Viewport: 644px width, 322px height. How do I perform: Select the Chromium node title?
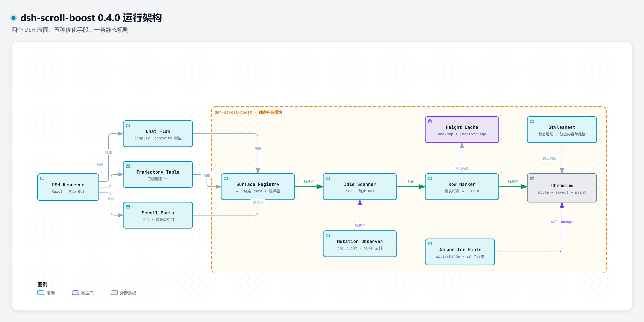562,186
